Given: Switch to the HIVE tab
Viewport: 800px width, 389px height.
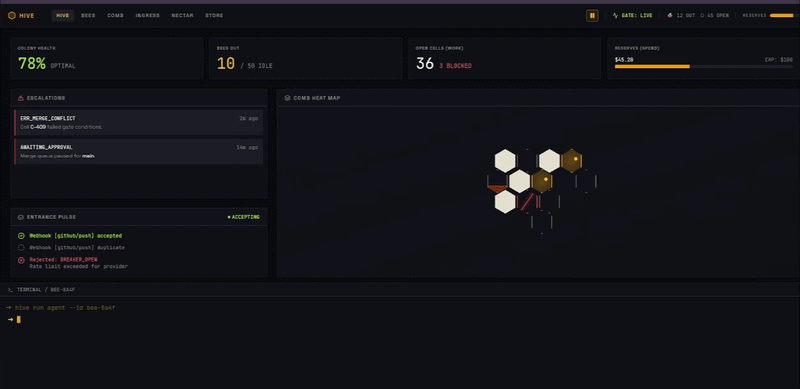Looking at the screenshot, I should (63, 15).
